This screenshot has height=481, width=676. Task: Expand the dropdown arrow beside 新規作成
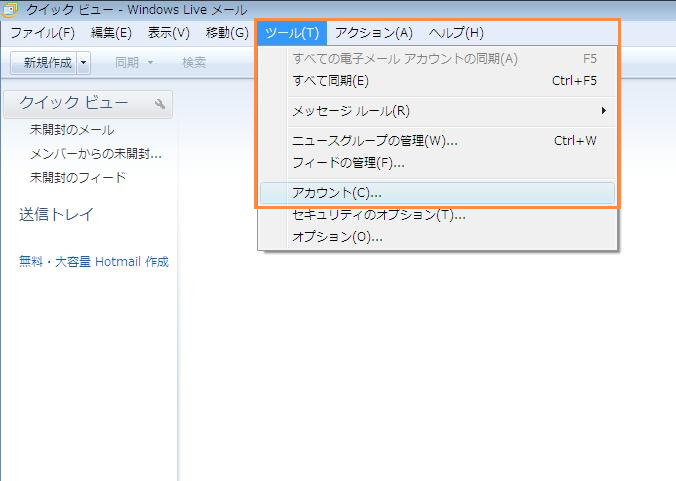coord(83,62)
